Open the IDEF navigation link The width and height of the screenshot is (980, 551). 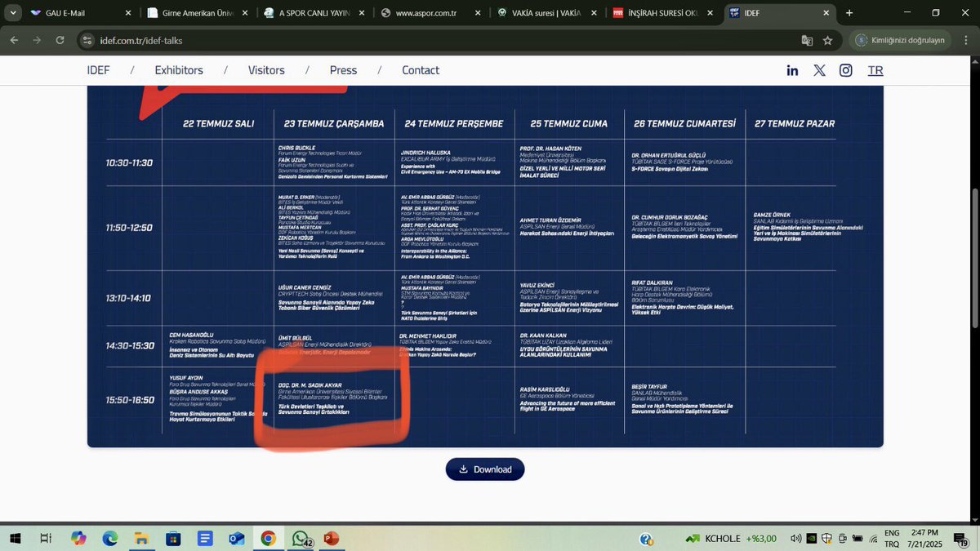click(x=99, y=70)
